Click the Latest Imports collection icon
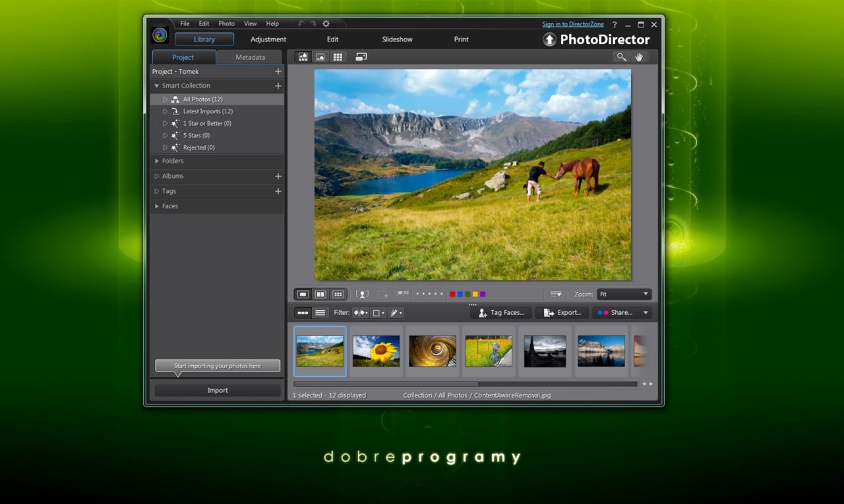Screen dimensions: 844x504 175,111
